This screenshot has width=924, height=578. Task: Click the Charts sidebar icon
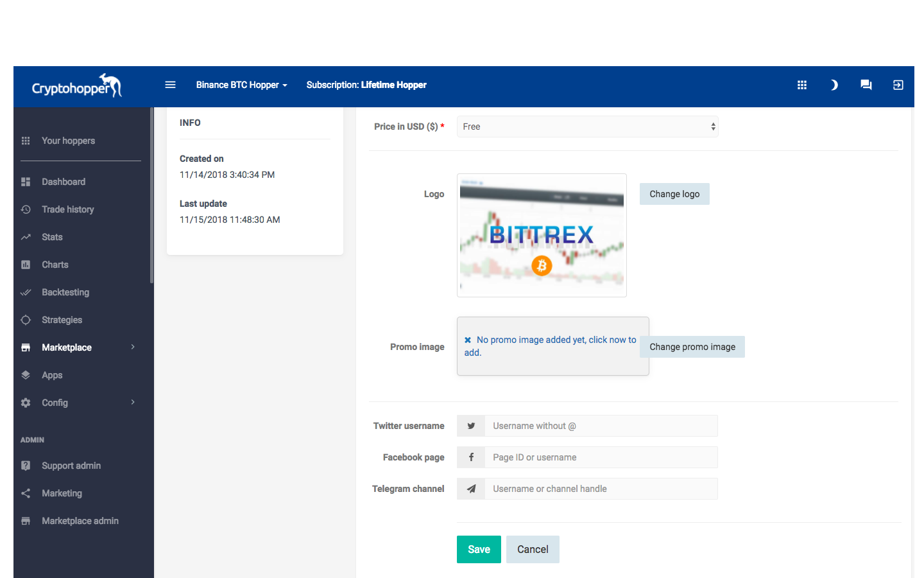(26, 265)
